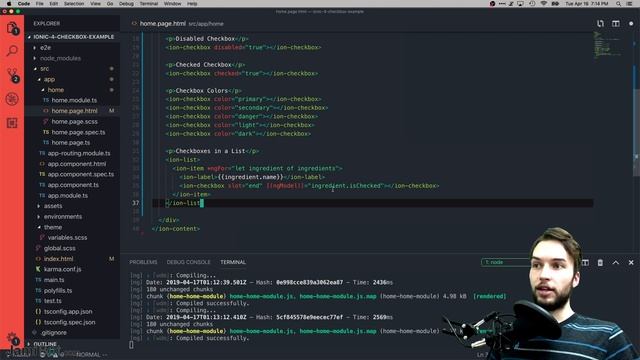
Task: Collapse the IONIC-4-CHECKBOX-EXAMPLE root
Action: pyautogui.click(x=73, y=37)
